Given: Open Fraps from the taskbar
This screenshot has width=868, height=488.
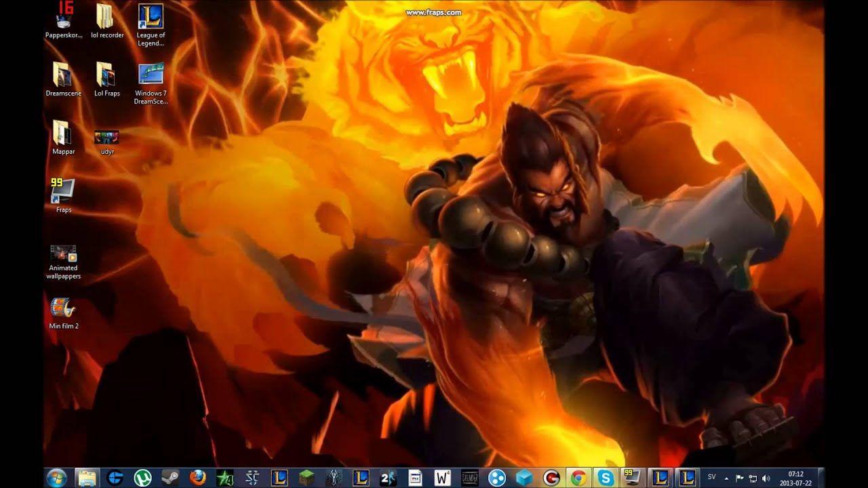Looking at the screenshot, I should tap(631, 476).
